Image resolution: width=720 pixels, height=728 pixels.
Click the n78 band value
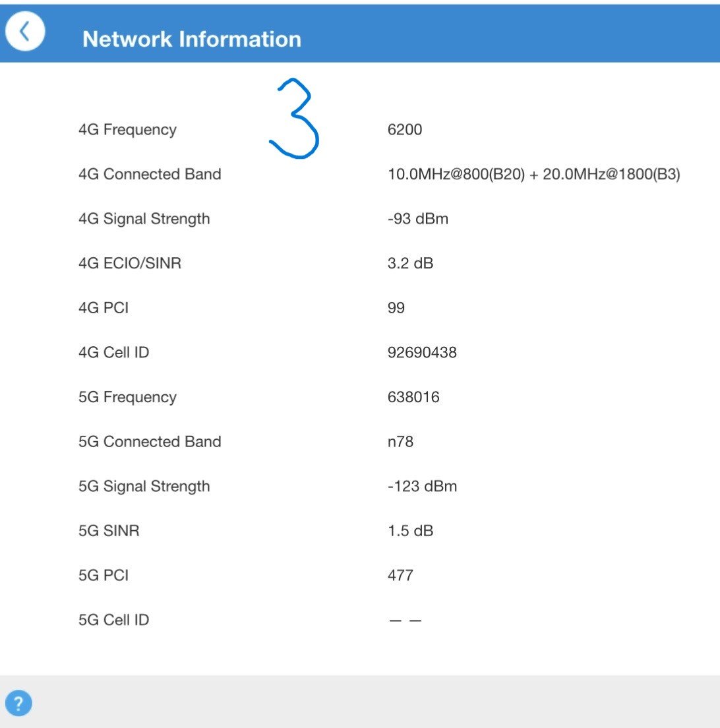(400, 442)
